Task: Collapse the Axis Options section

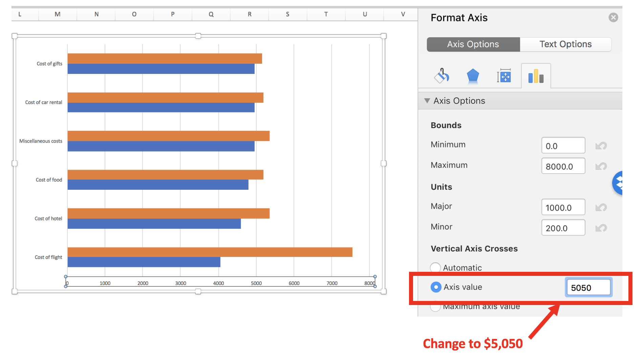Action: coord(427,101)
